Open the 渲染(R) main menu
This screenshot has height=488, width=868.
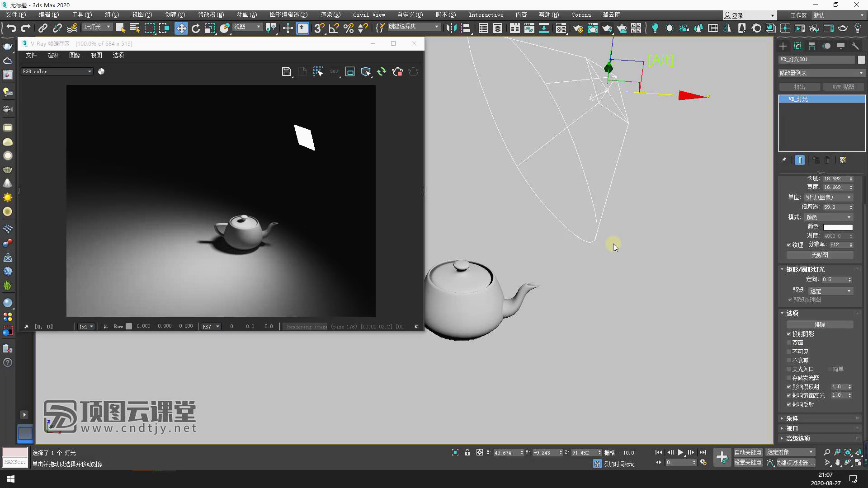tap(330, 15)
